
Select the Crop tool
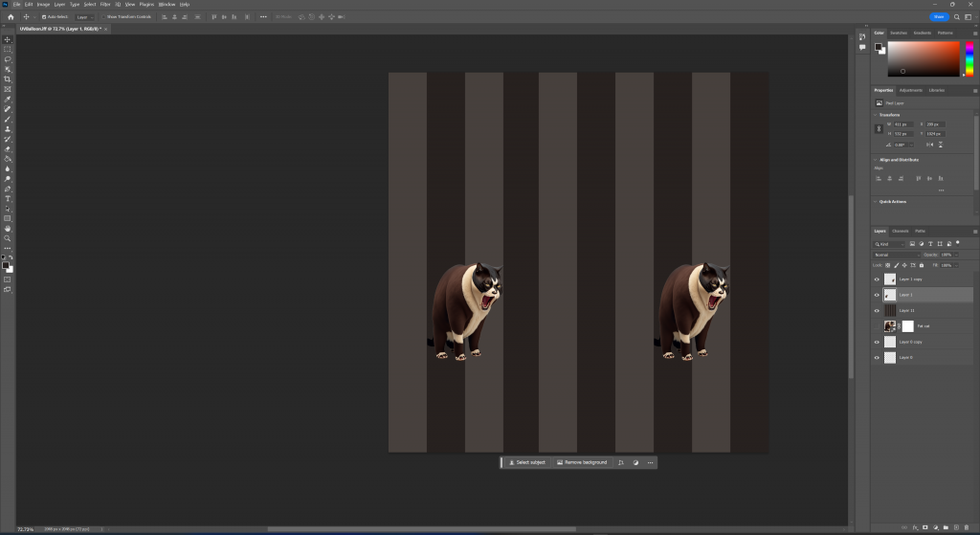(x=8, y=79)
